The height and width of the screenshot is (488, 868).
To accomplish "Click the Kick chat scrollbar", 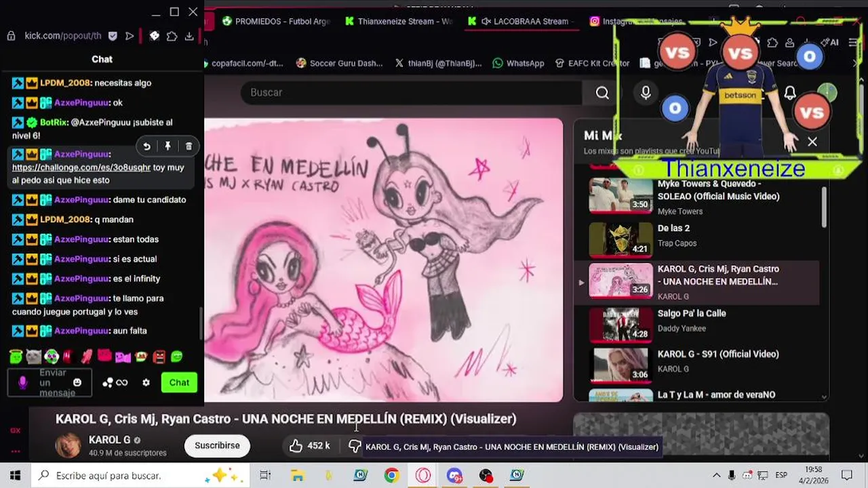I will 200,324.
